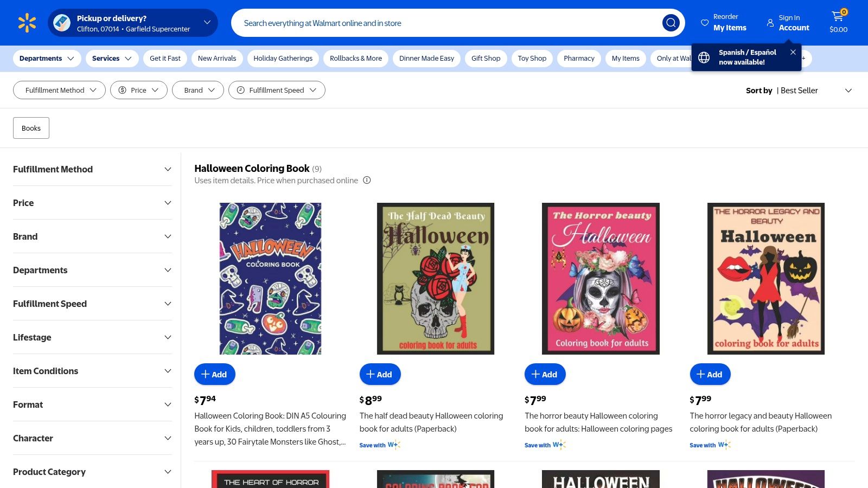Open the Brand filter pill dropdown
This screenshot has width=868, height=488.
(197, 90)
